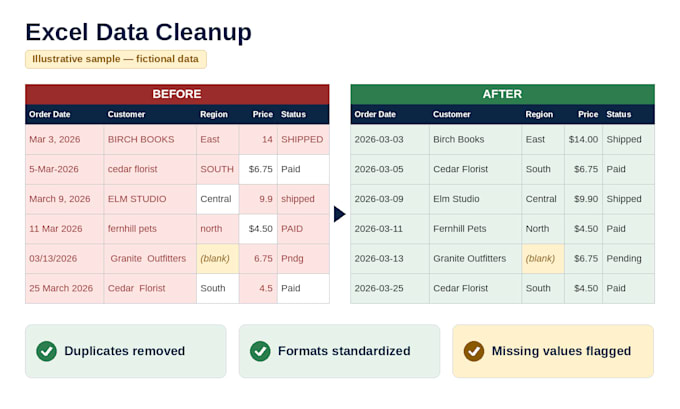Image resolution: width=680 pixels, height=409 pixels.
Task: Click the 'Excel Data Cleanup' title
Action: pos(138,32)
